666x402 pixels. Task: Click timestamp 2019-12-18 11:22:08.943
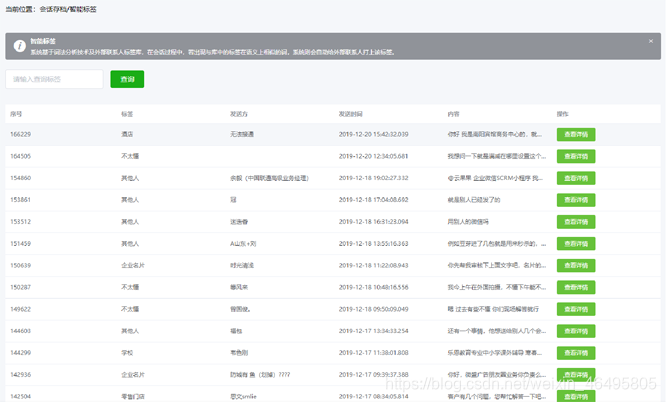[x=373, y=266]
